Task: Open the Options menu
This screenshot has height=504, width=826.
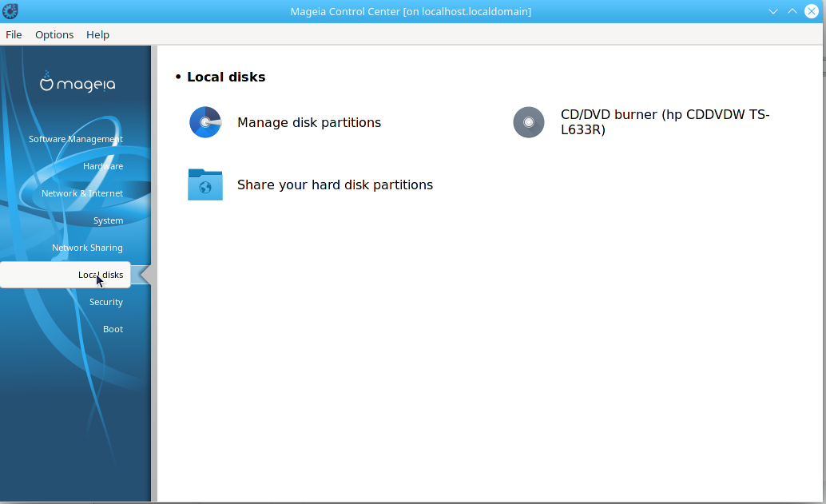Action: (x=54, y=35)
